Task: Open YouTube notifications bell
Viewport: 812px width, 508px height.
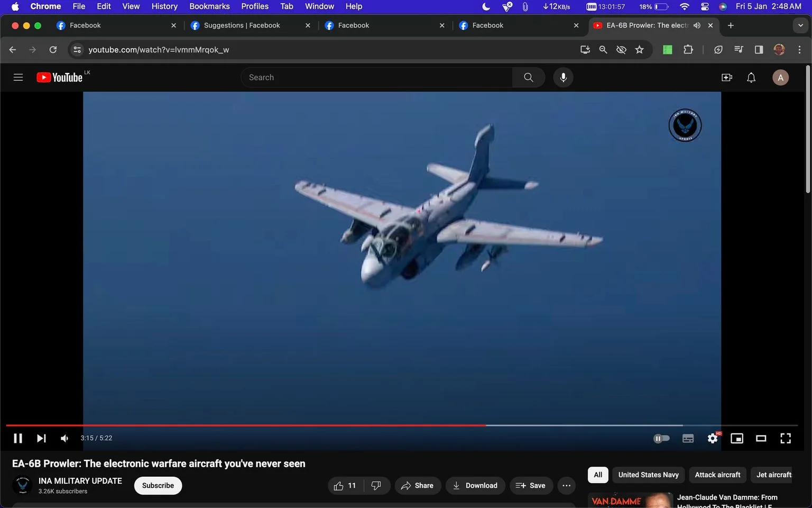Action: coord(751,77)
